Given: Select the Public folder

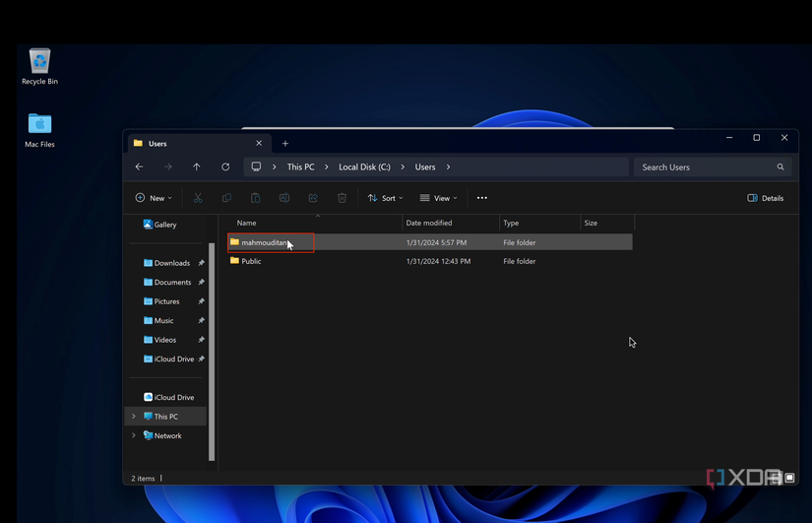Looking at the screenshot, I should pos(251,262).
